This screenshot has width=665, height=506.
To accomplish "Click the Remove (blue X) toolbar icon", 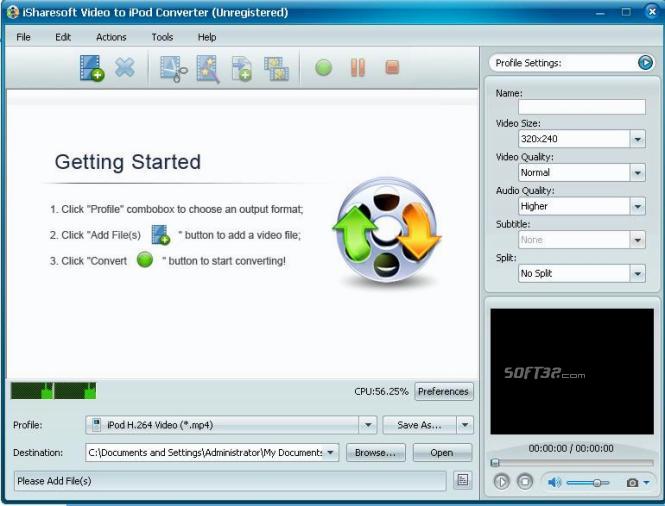I will click(125, 67).
